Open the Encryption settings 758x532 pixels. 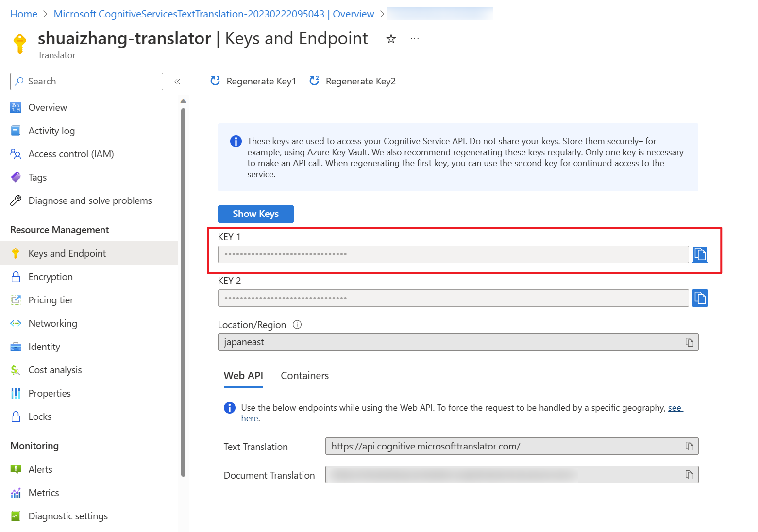(51, 276)
